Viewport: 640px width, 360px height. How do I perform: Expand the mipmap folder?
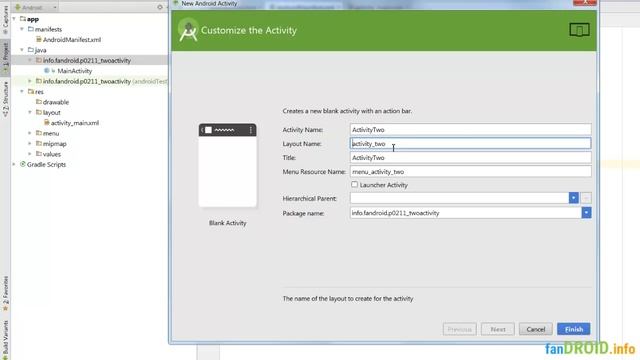pyautogui.click(x=30, y=144)
